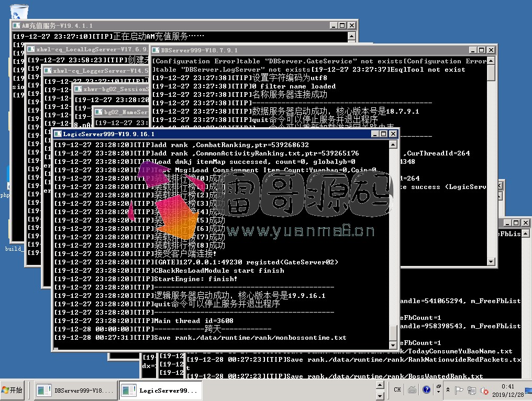Click taskbar scroll down arrow
This screenshot has width=532, height=401.
(380, 396)
